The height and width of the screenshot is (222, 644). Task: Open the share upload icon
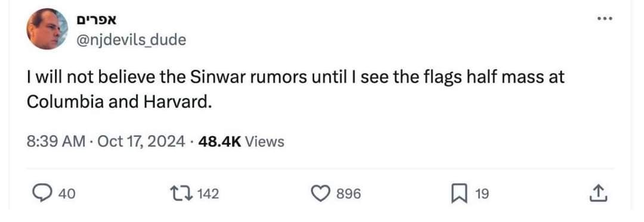pos(598,193)
